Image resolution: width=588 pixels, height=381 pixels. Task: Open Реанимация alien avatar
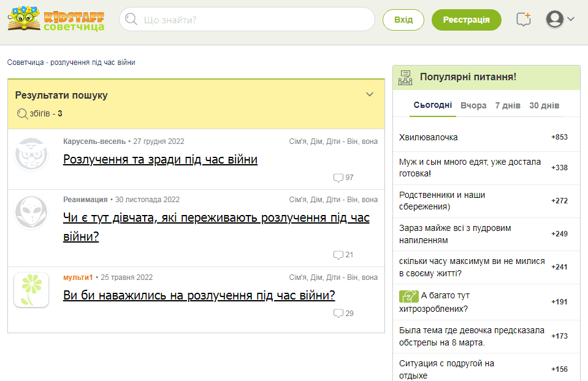click(31, 213)
